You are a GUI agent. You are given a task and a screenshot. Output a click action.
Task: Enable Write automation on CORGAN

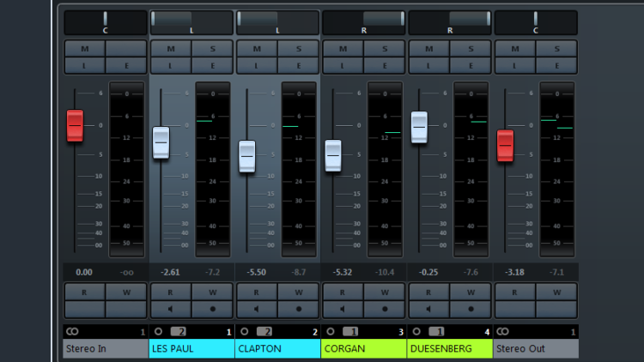[385, 293]
